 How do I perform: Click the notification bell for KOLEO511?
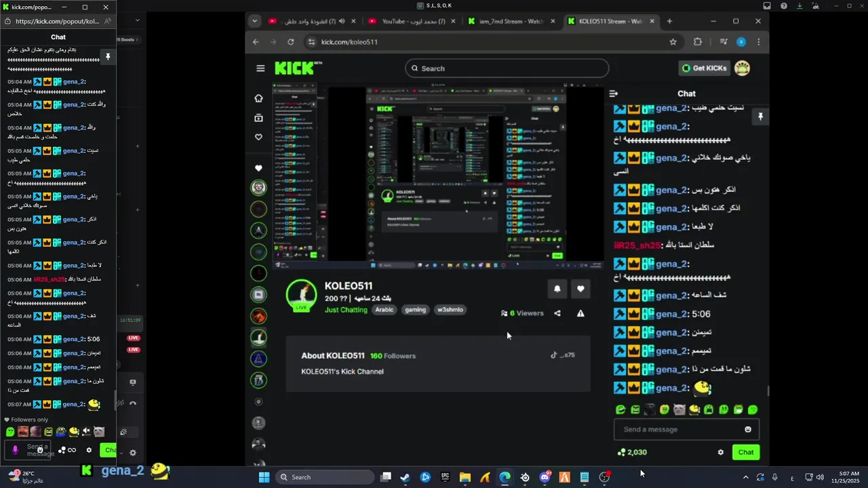click(x=557, y=289)
